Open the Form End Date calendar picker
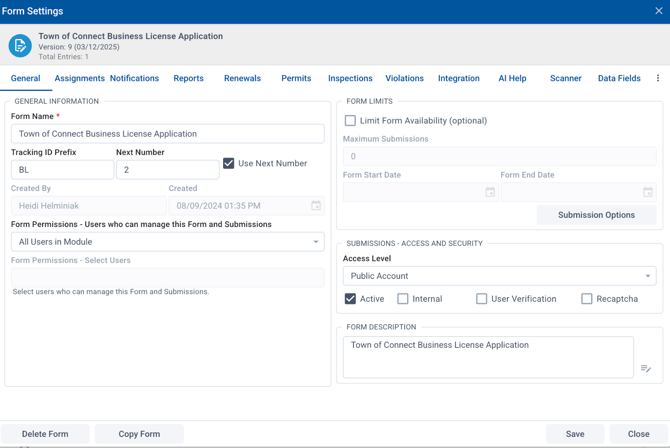Viewport: 670px width, 448px height. [x=647, y=192]
